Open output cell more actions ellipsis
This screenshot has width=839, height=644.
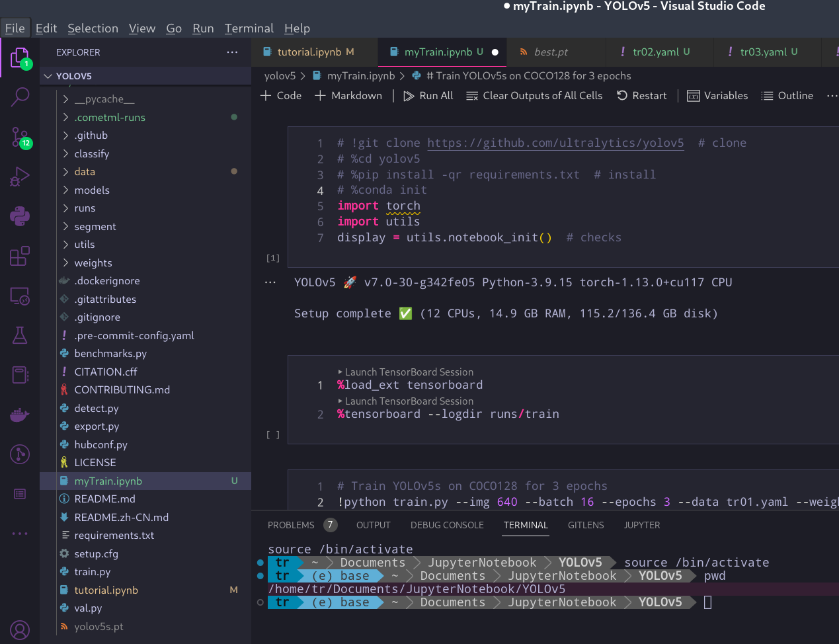pyautogui.click(x=270, y=282)
